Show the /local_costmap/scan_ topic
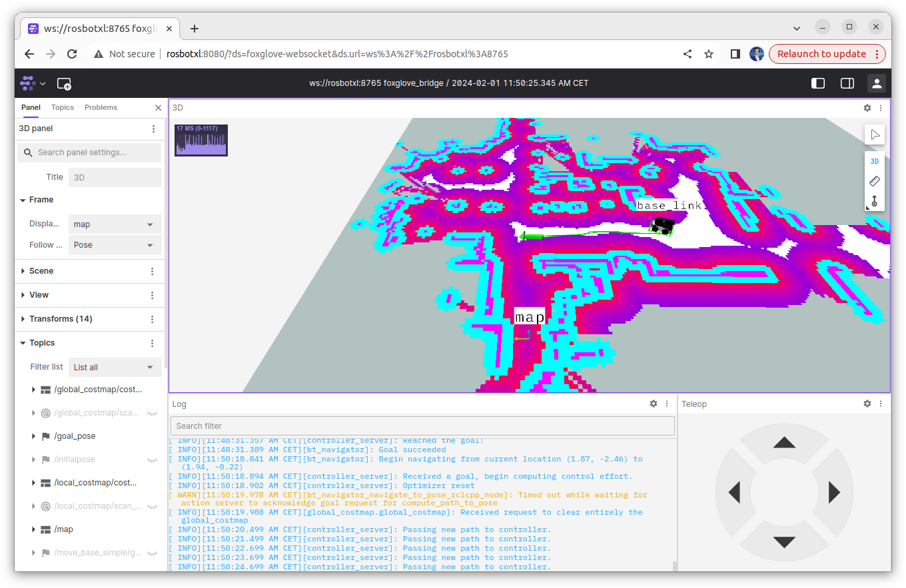The height and width of the screenshot is (588, 906). 153,507
